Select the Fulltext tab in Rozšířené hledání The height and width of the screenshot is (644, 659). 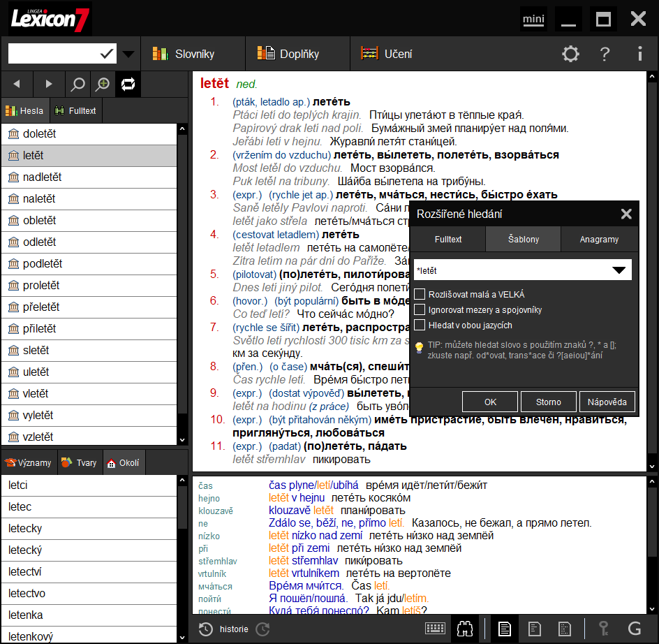coord(447,239)
